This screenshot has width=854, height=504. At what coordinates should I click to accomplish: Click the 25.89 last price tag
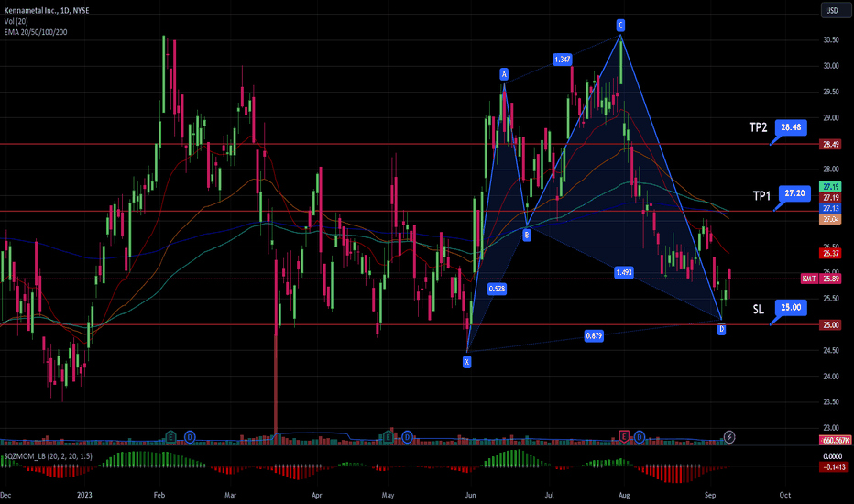[830, 279]
